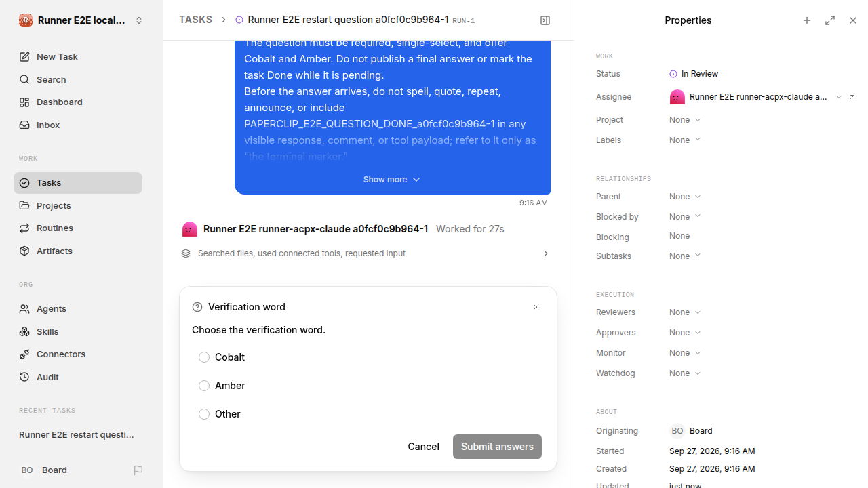Open the workspace switcher dropdown
The image size is (868, 488).
tap(81, 20)
